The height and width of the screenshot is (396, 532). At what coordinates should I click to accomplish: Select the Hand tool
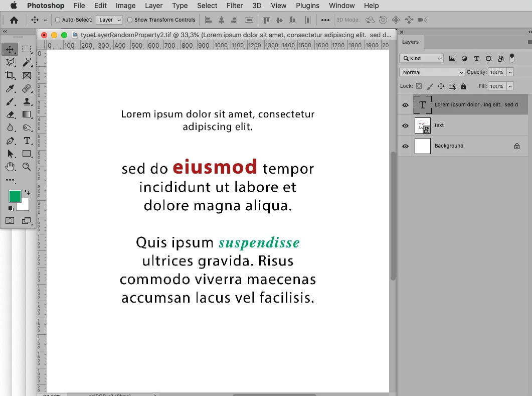[x=10, y=167]
